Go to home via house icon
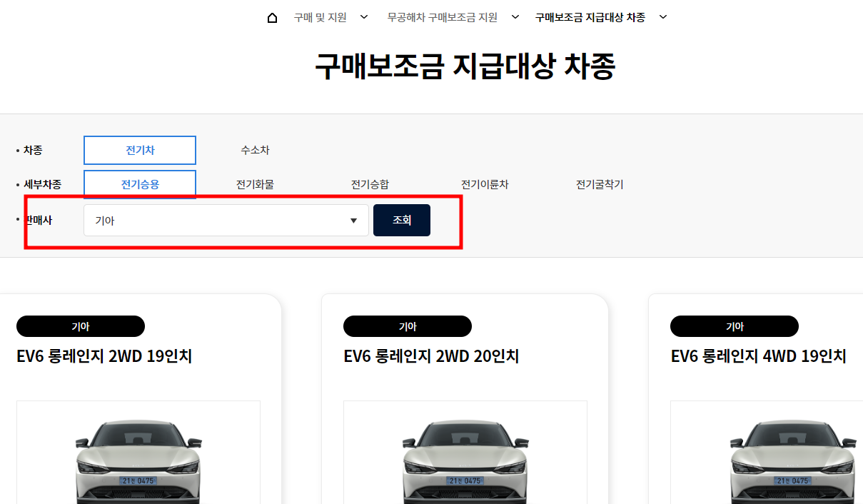This screenshot has height=504, width=863. (272, 17)
